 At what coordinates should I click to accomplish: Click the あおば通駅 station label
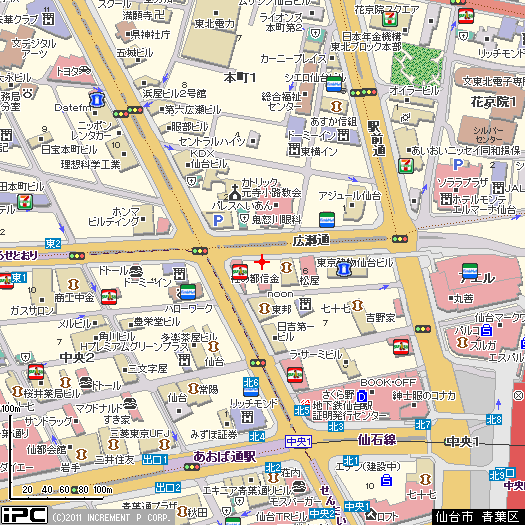(x=225, y=457)
